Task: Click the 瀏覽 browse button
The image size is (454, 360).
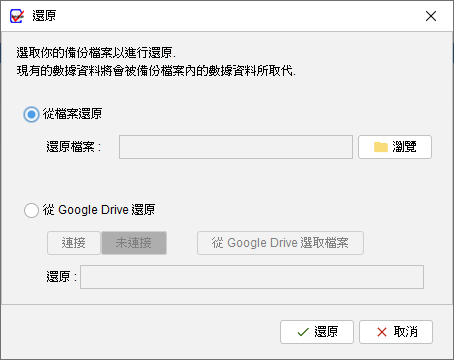Action: pos(395,147)
